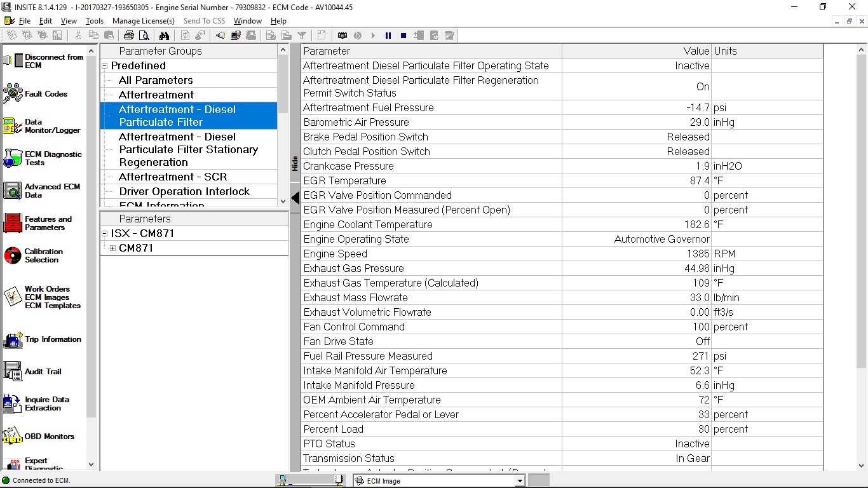Select the Driver Operation Interlock group
Screen dimensions: 868x488
(x=189, y=191)
